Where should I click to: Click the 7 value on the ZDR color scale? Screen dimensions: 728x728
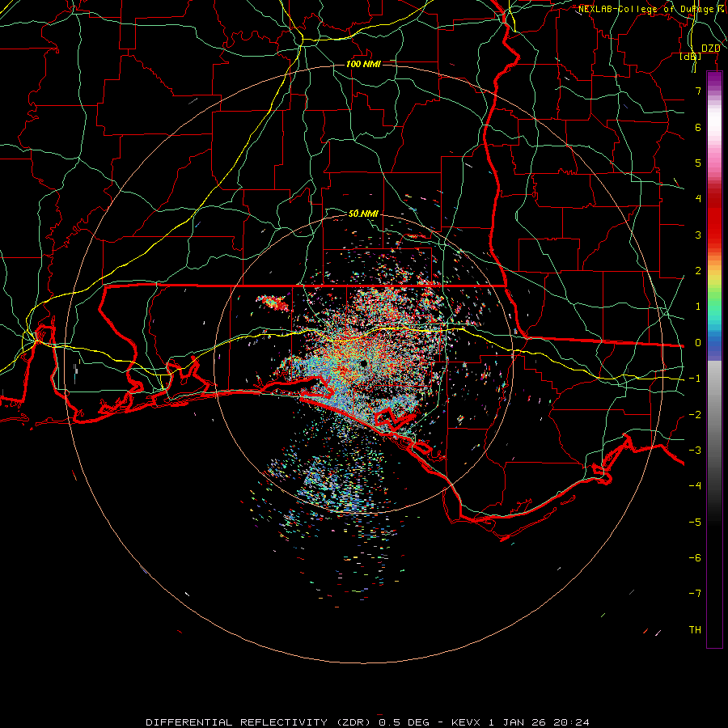click(x=698, y=91)
